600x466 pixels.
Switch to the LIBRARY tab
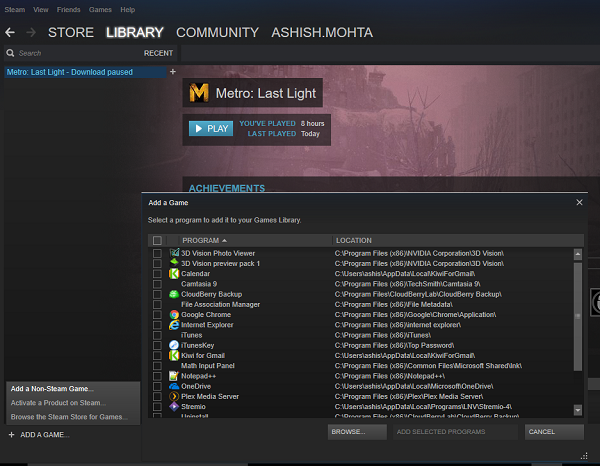point(135,33)
